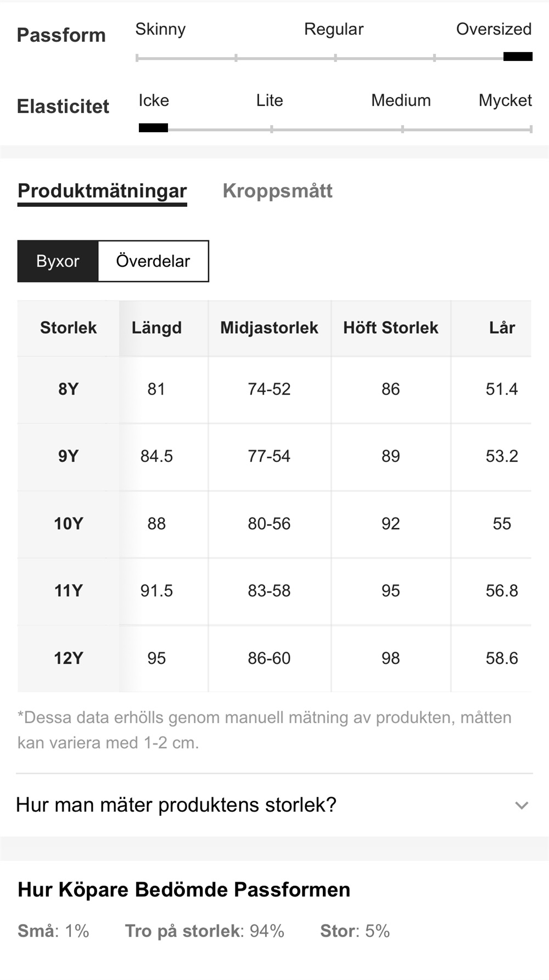Click the Lår column header
549x980 pixels.
click(502, 328)
